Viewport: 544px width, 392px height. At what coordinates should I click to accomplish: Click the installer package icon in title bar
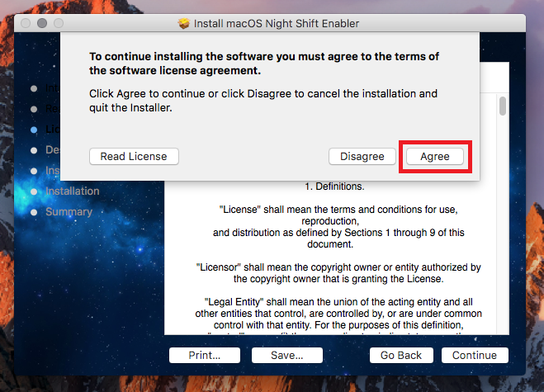[x=184, y=23]
